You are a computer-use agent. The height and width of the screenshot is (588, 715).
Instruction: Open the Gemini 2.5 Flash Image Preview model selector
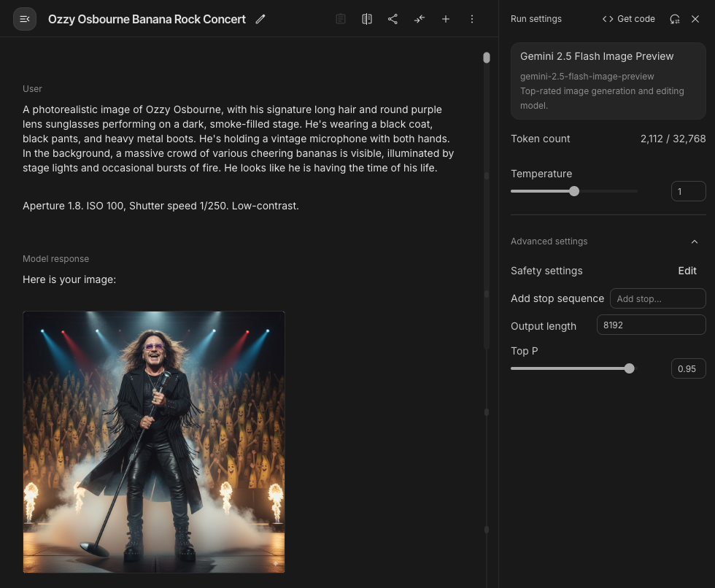(608, 81)
